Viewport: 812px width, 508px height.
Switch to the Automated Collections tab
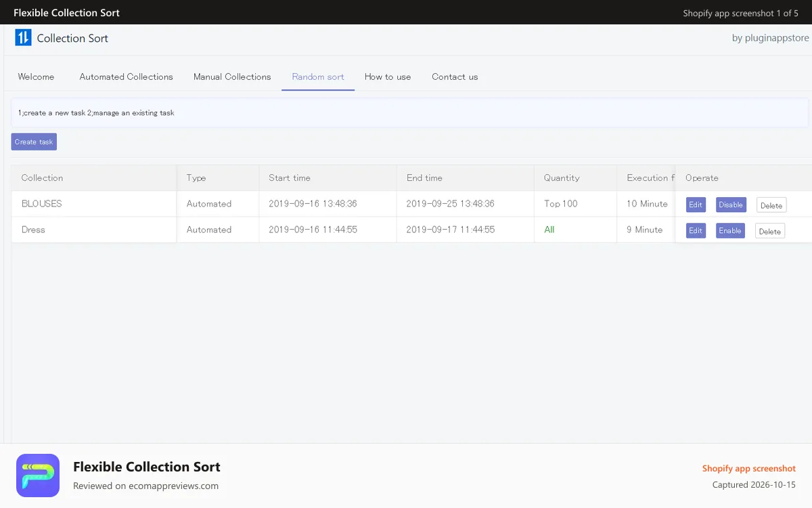[126, 77]
